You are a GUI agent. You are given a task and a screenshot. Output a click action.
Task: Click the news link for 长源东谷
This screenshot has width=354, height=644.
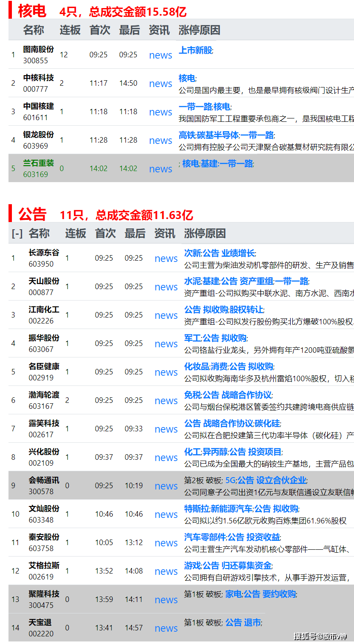166,259
